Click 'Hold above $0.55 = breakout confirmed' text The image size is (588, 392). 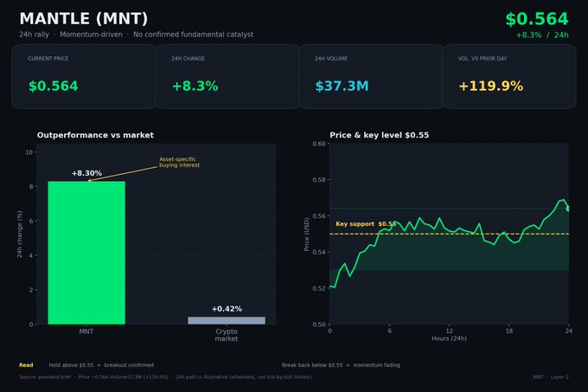pos(101,365)
